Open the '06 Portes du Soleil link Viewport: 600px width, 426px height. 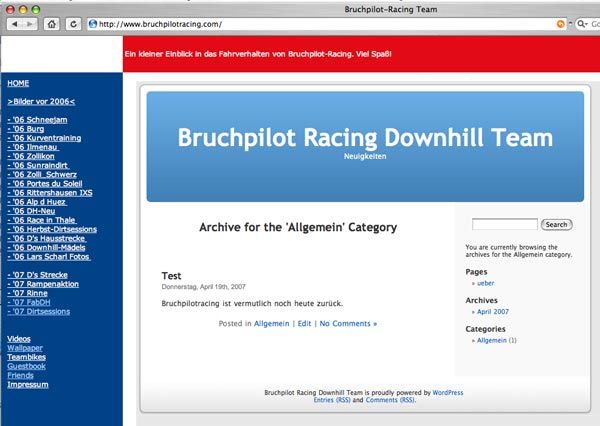pyautogui.click(x=45, y=184)
